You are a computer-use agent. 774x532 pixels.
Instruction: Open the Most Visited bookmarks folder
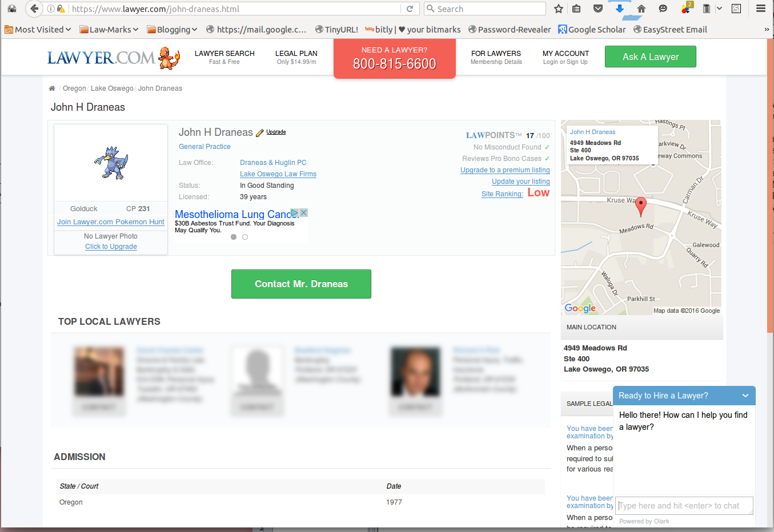click(38, 30)
